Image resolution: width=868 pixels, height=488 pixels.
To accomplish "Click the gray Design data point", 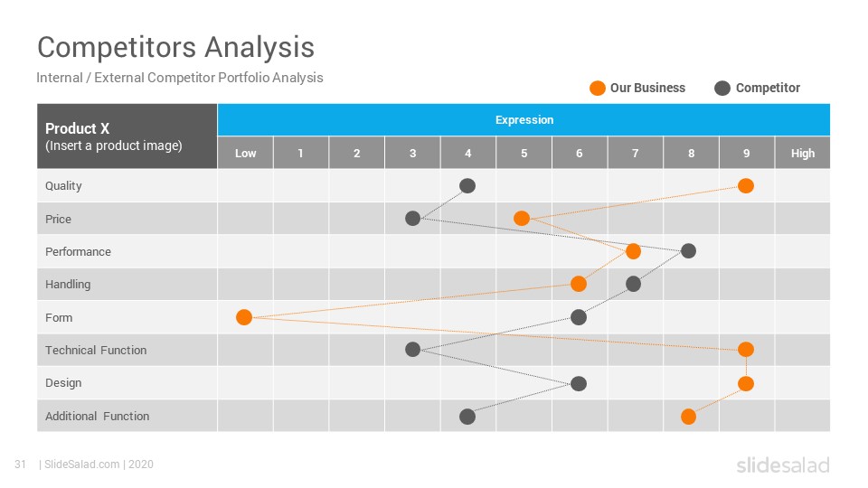I will 579,383.
